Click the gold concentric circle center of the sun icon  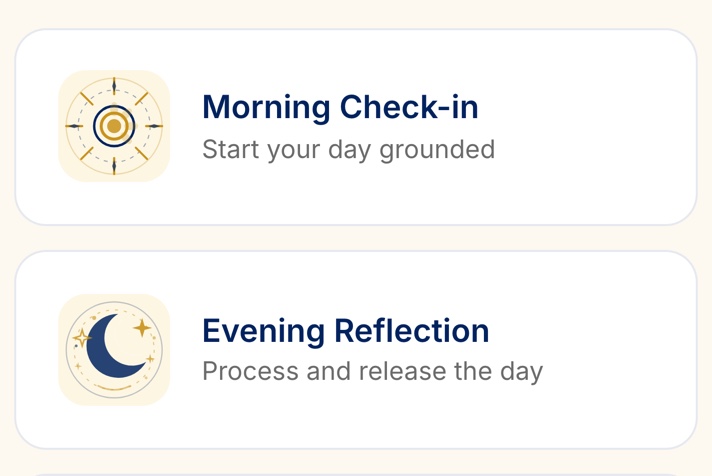click(x=114, y=126)
